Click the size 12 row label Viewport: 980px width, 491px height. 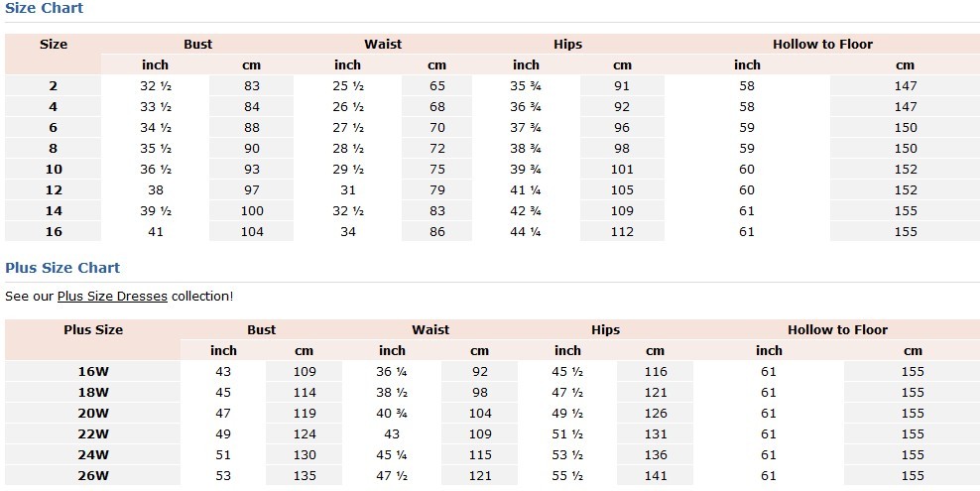tap(54, 190)
